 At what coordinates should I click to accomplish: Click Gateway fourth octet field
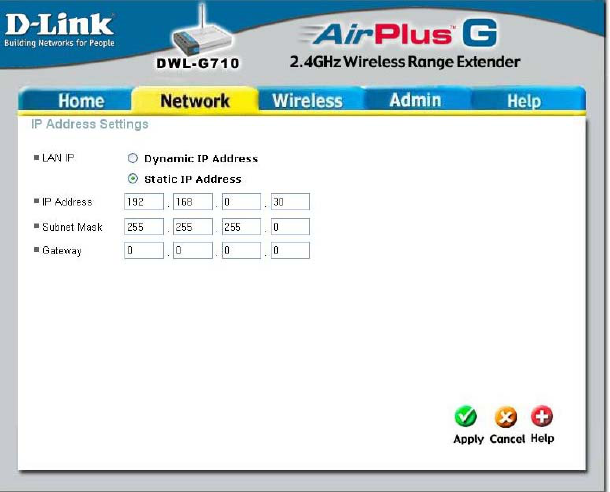click(x=290, y=250)
